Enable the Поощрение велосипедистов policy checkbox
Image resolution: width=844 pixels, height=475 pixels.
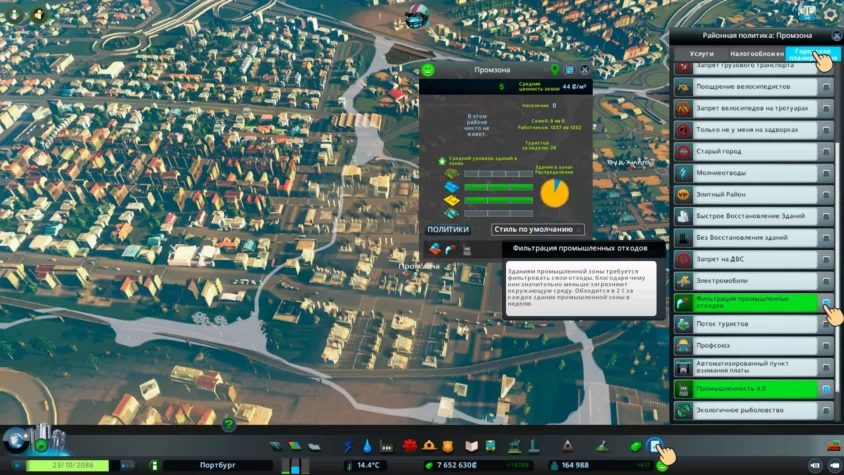pyautogui.click(x=826, y=87)
